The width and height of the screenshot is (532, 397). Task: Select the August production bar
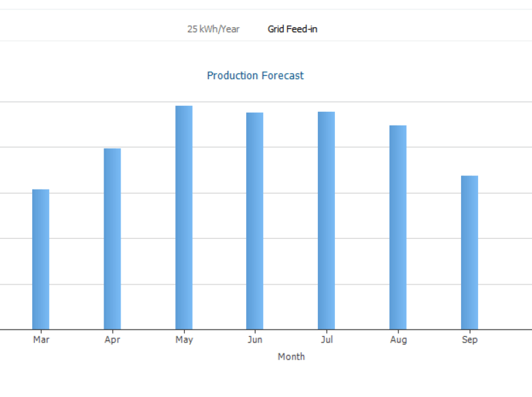click(x=398, y=227)
